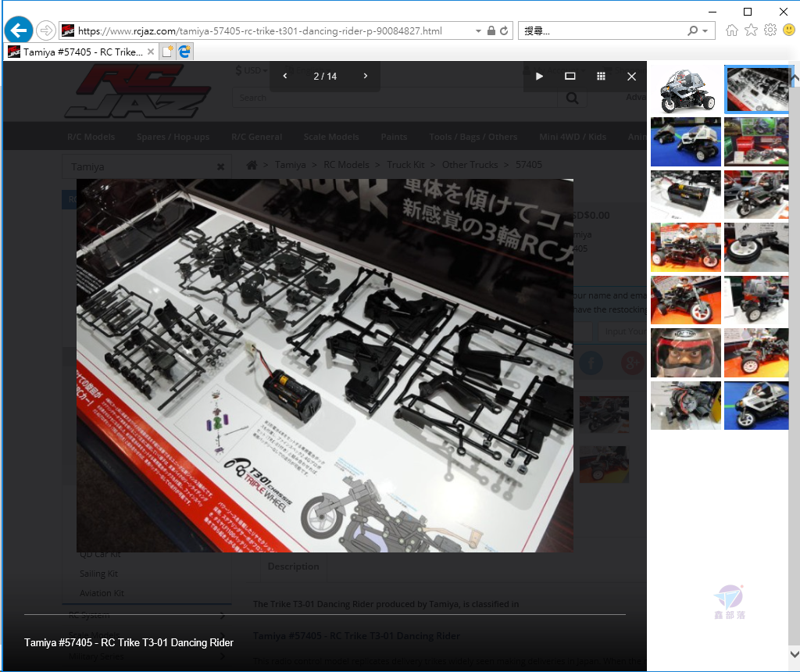Screen dimensions: 800x672
Task: Show the next gallery image
Action: coord(366,76)
